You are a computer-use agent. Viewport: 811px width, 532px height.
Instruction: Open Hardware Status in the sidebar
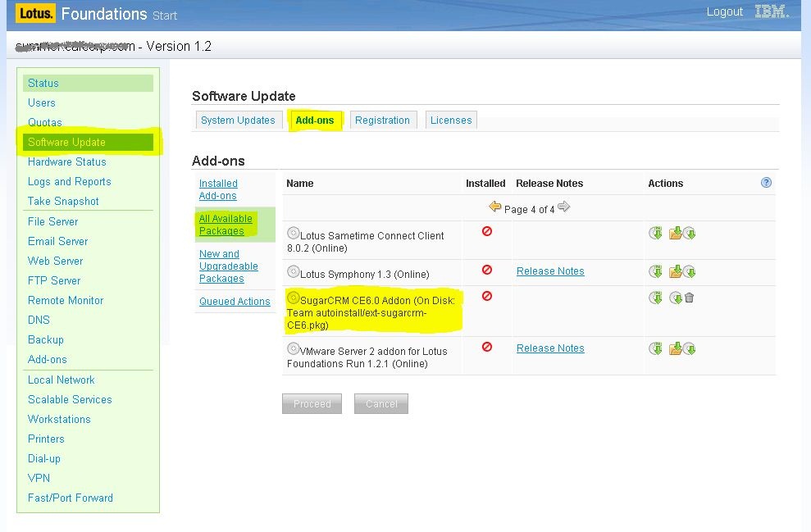click(66, 161)
